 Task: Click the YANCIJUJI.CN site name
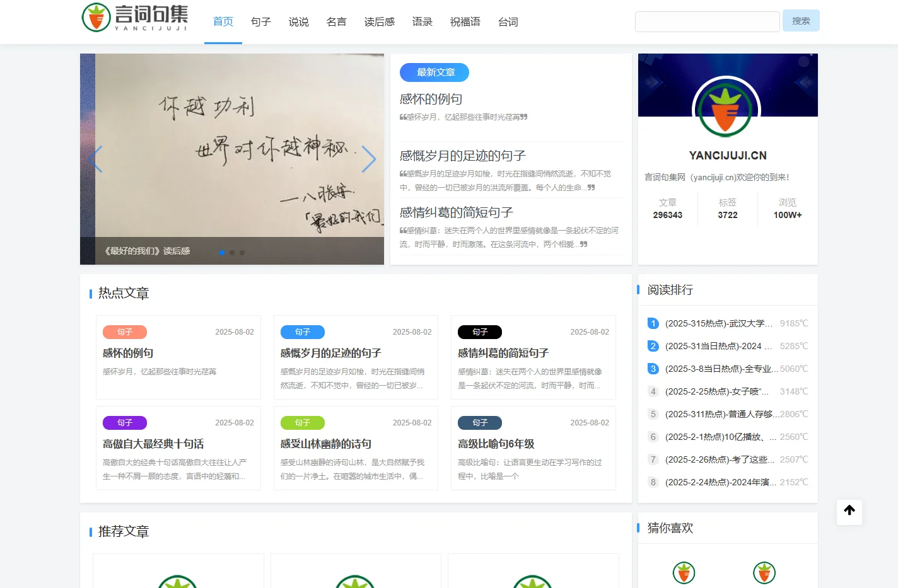click(x=728, y=156)
